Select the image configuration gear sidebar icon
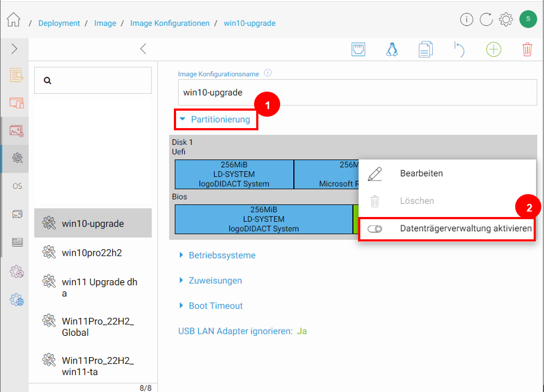Viewport: 544px width, 392px height. (x=17, y=158)
